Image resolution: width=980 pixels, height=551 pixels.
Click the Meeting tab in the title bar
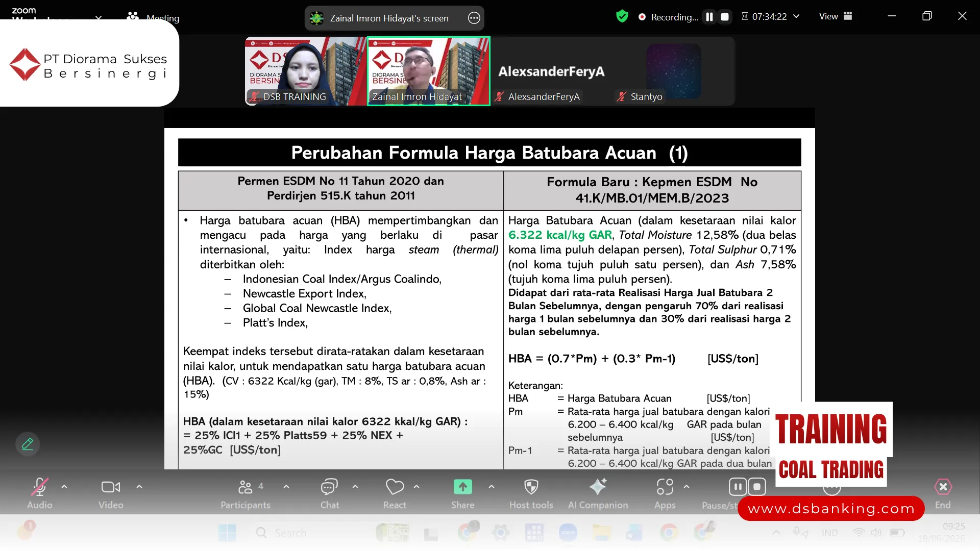point(154,17)
